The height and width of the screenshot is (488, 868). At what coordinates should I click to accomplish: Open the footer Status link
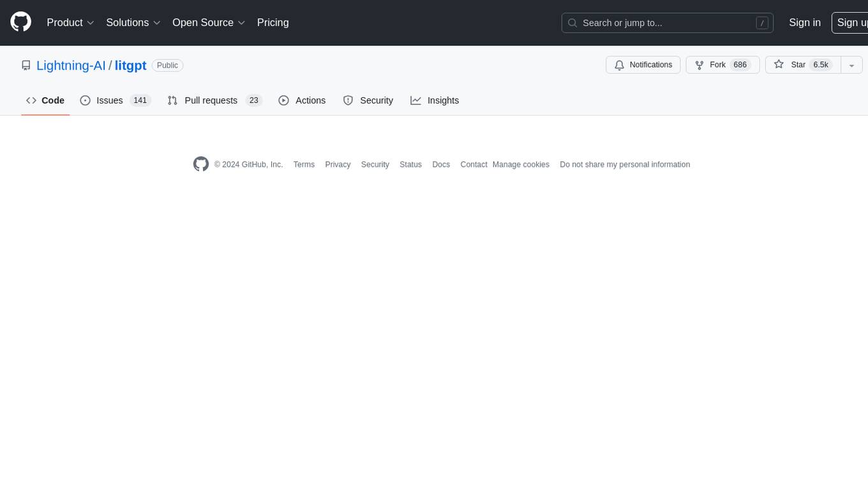tap(411, 165)
